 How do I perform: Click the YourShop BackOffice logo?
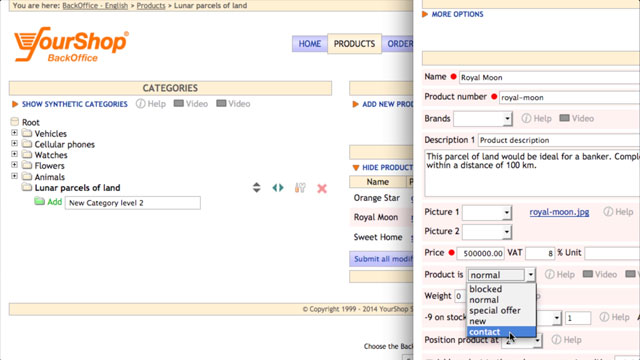point(71,45)
